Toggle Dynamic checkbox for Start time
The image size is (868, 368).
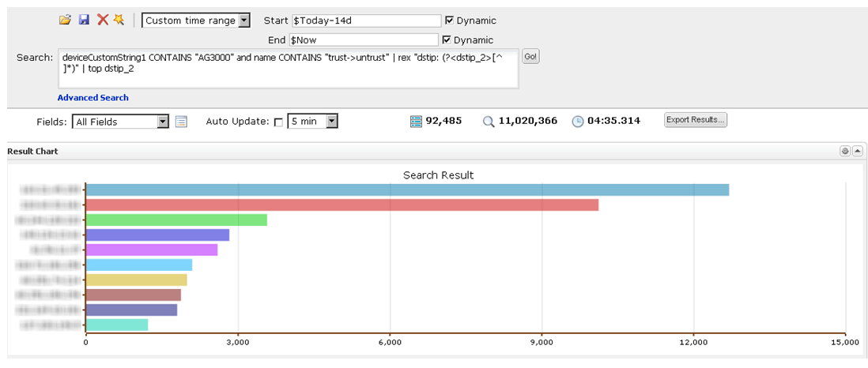[x=450, y=21]
